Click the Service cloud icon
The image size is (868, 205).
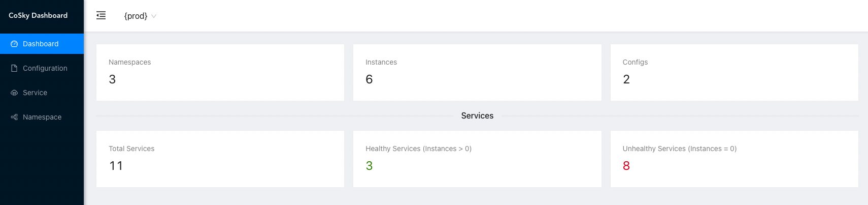point(14,93)
